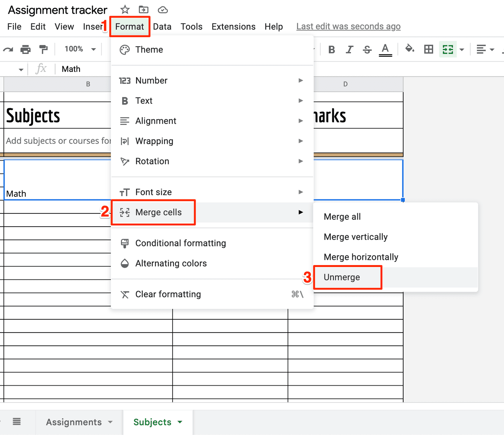Image resolution: width=504 pixels, height=435 pixels.
Task: Open the 100% zoom dropdown
Action: 80,49
